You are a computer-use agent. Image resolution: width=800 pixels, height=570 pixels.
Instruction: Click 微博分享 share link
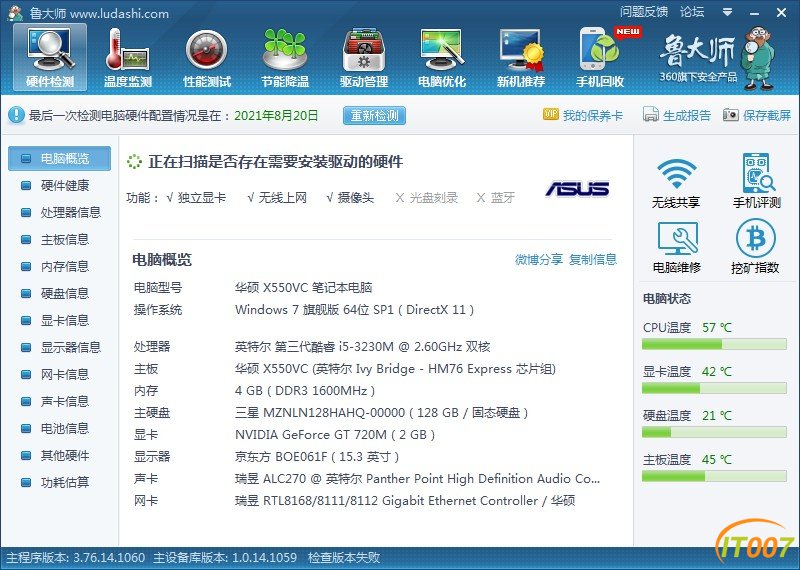tap(538, 260)
